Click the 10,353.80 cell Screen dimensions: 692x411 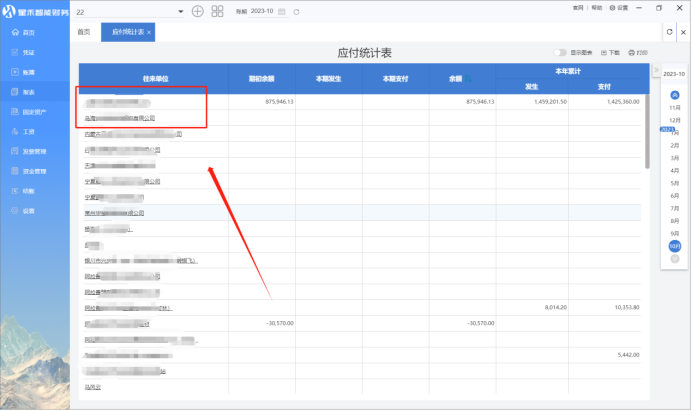coord(627,307)
